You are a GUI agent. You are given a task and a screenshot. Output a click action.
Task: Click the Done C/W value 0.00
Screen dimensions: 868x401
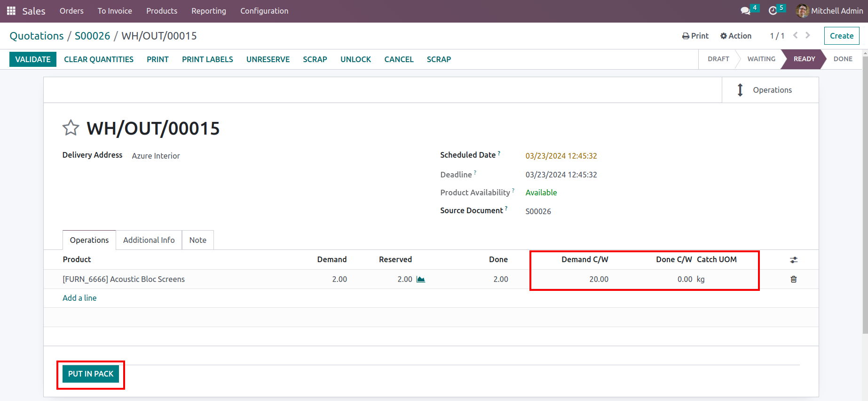(685, 279)
